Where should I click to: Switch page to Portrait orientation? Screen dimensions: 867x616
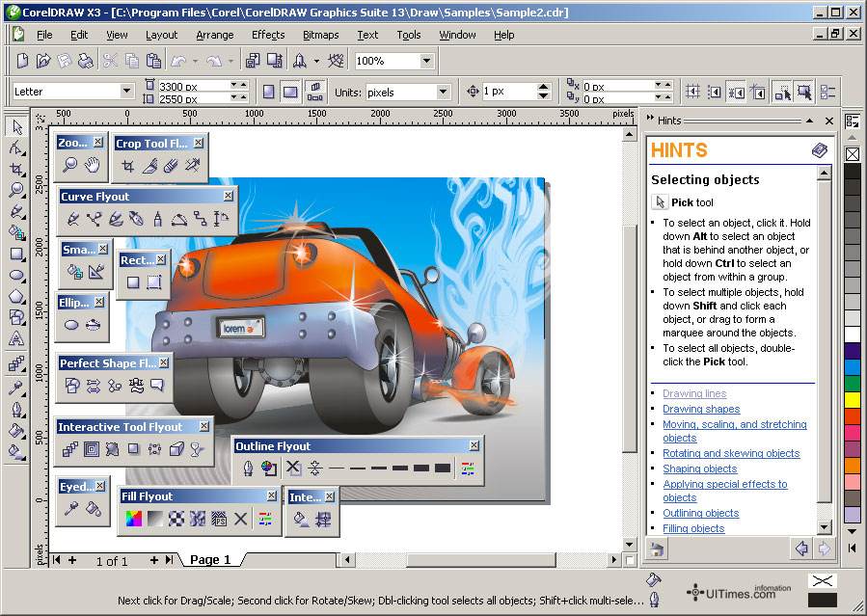click(x=268, y=92)
